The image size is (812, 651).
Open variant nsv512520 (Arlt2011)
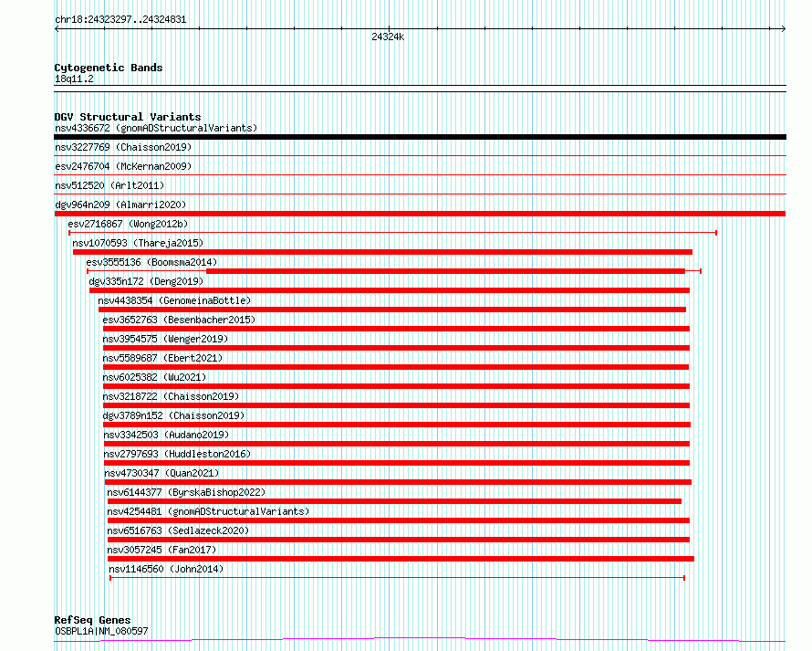tap(109, 185)
